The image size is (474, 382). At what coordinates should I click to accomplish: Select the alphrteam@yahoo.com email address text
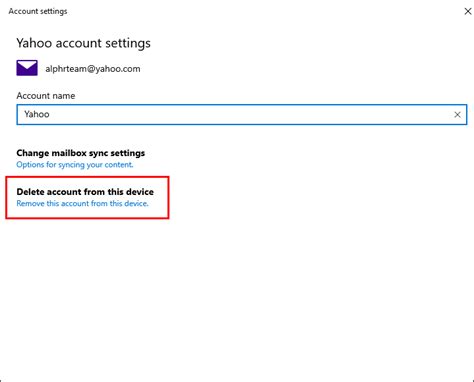pyautogui.click(x=93, y=69)
